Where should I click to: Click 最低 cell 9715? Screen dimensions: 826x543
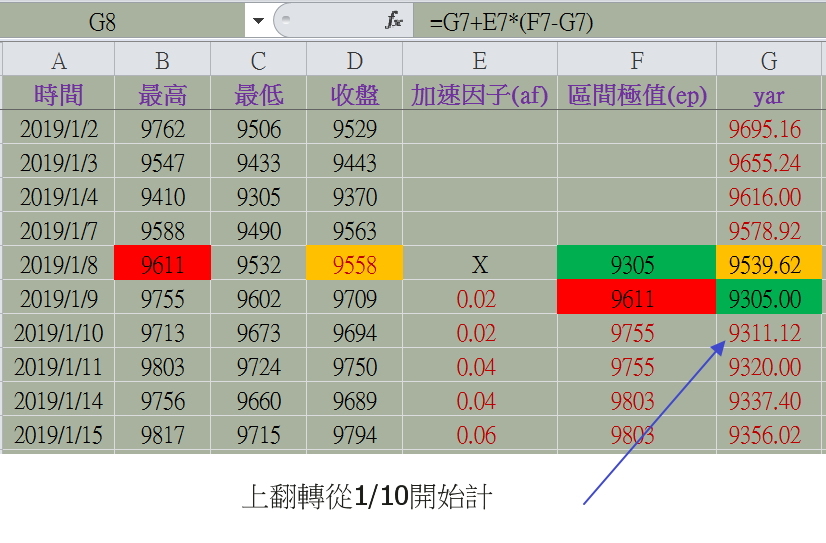click(x=258, y=434)
